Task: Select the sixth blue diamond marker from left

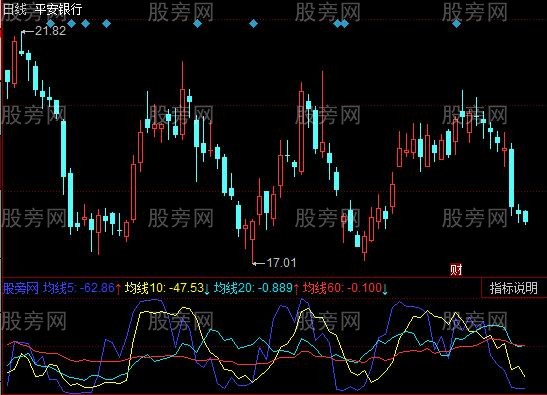Action: point(253,23)
